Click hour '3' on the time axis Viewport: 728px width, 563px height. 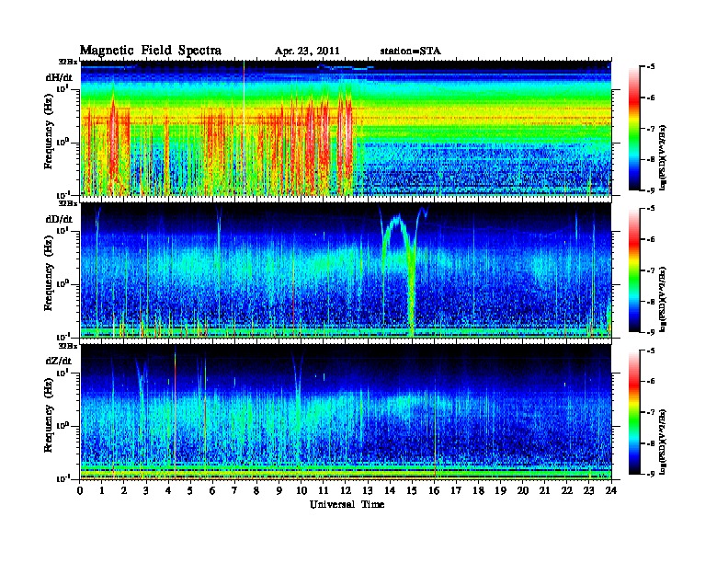[146, 490]
